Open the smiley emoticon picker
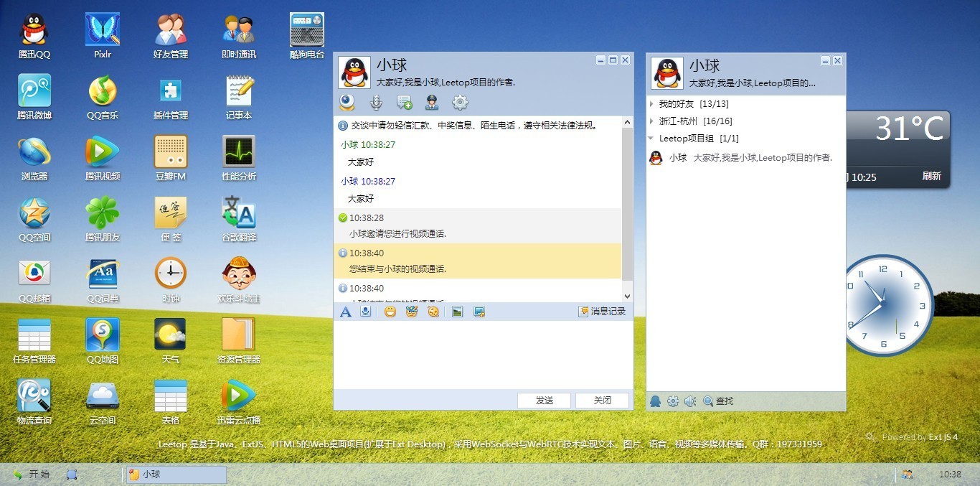980x486 pixels. coord(390,312)
